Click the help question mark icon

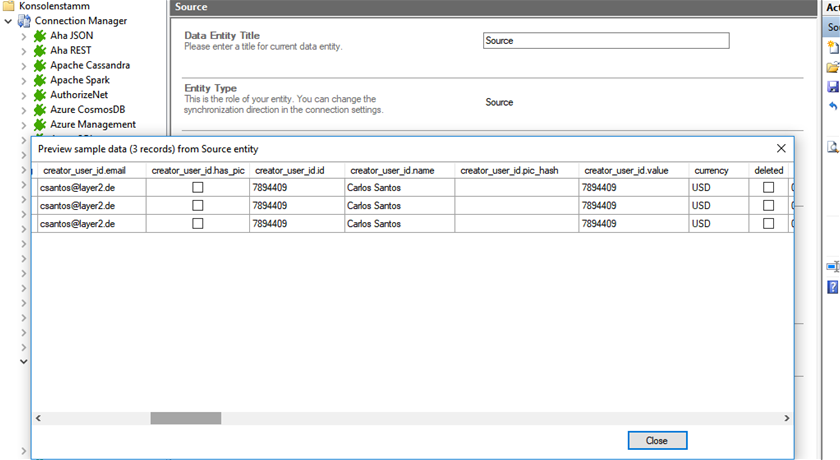[833, 287]
